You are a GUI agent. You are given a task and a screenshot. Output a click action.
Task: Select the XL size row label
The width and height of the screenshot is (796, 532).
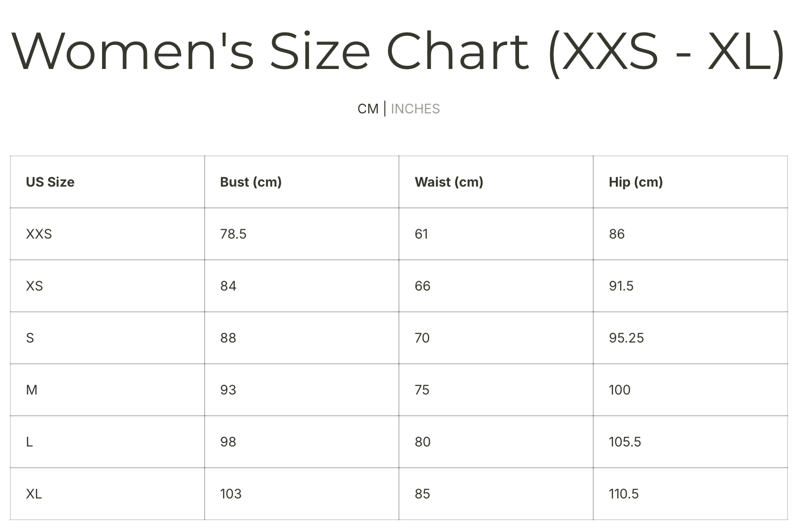(x=34, y=494)
